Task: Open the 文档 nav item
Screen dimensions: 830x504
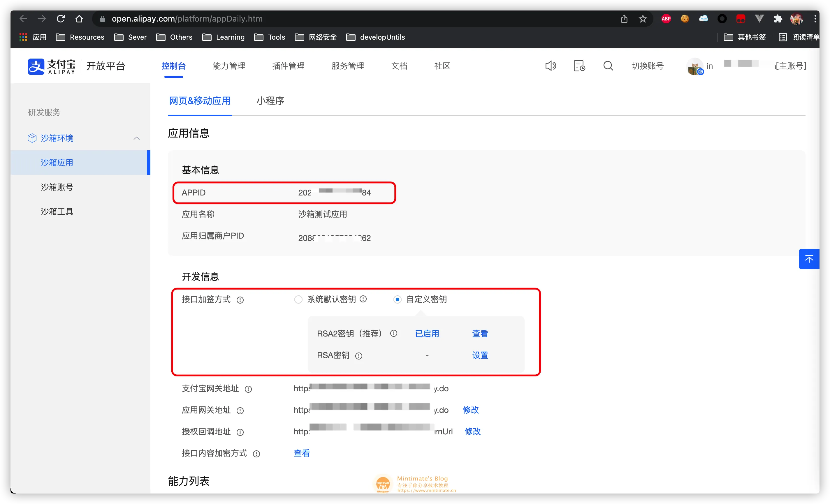Action: point(399,66)
